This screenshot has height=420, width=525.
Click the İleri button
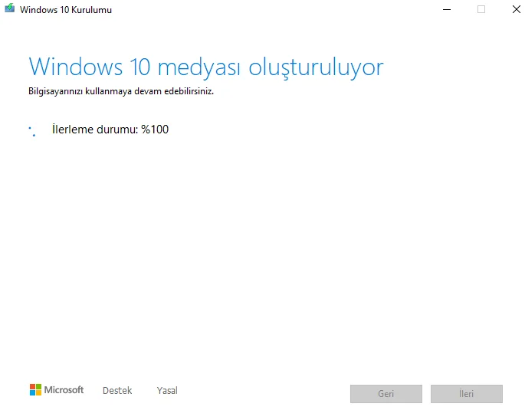467,394
